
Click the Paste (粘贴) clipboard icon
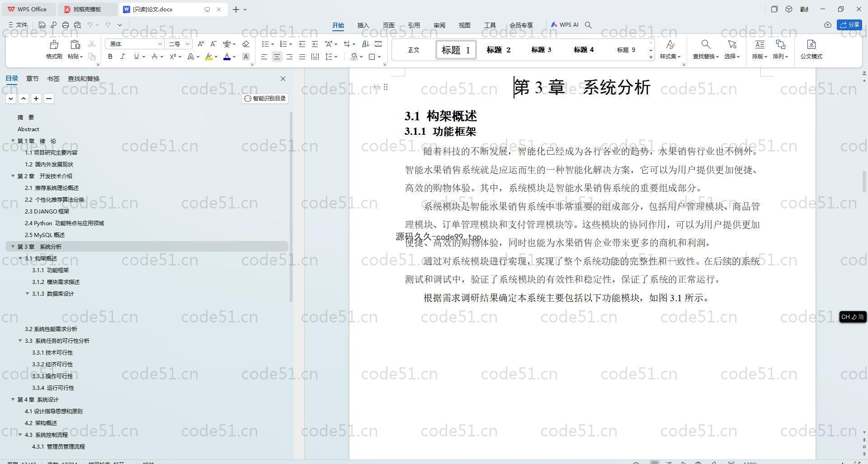pos(75,44)
